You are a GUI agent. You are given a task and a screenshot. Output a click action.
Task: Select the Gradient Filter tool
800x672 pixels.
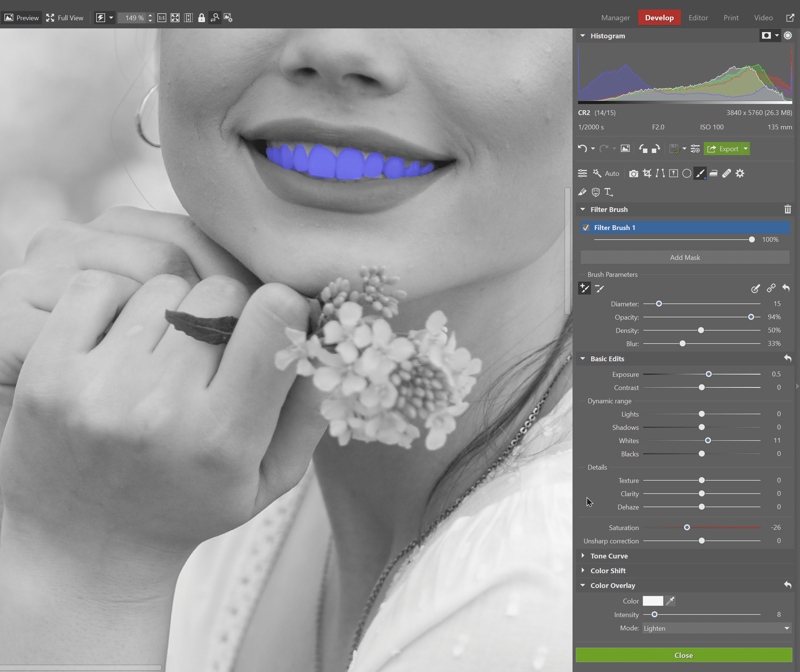click(713, 173)
